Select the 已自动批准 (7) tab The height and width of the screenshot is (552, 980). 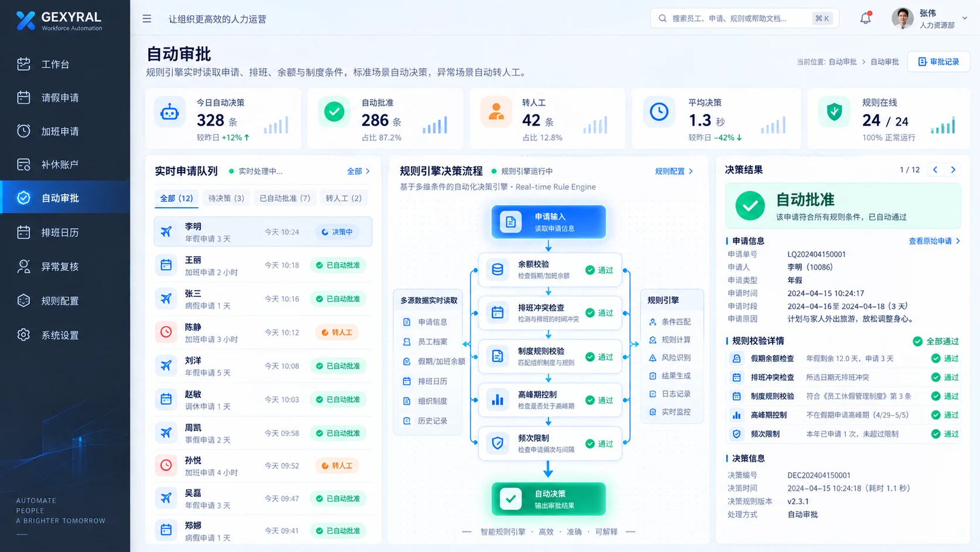[285, 198]
